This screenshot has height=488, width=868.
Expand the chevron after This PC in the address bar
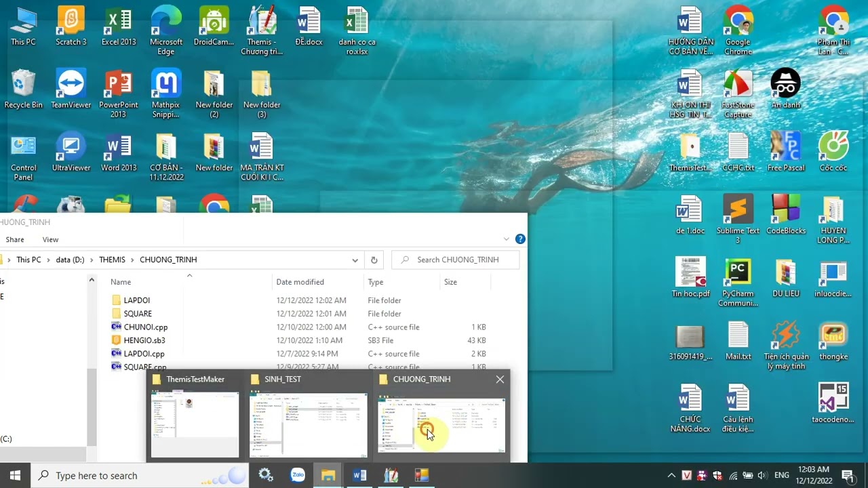pyautogui.click(x=49, y=260)
